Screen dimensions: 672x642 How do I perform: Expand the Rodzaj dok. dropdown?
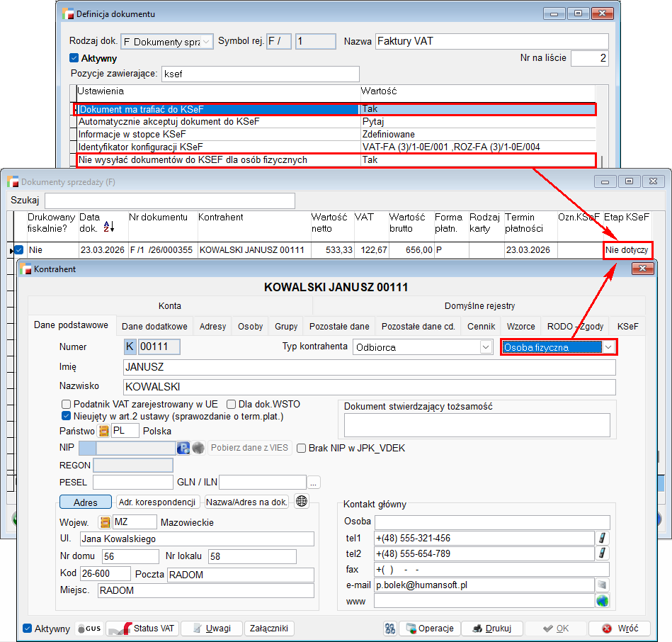tap(206, 42)
